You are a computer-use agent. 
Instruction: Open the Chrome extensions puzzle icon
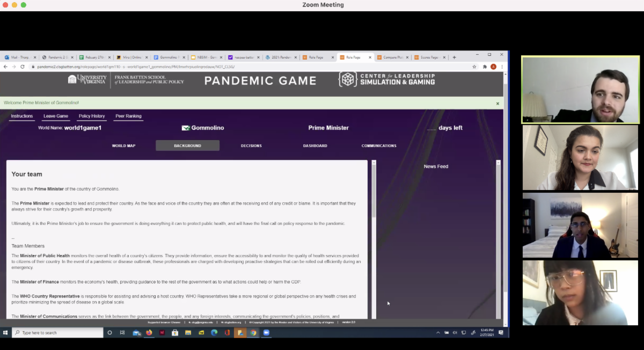(x=485, y=67)
